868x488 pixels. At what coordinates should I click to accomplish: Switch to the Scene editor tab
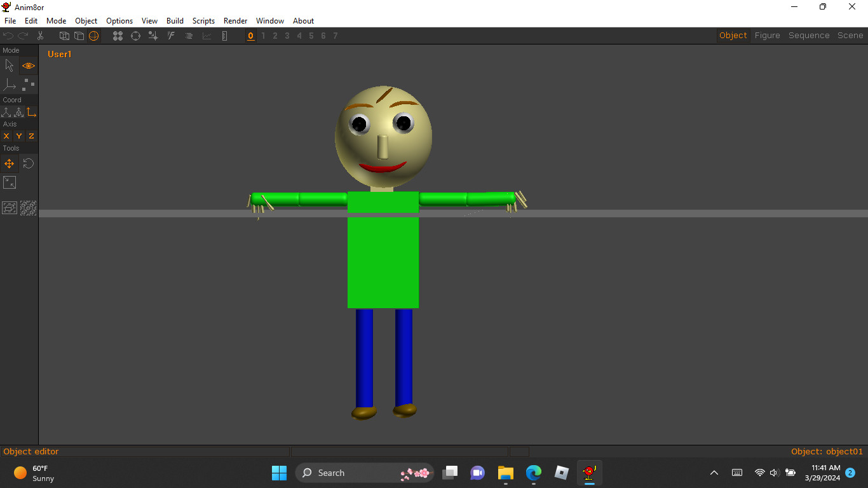point(850,35)
